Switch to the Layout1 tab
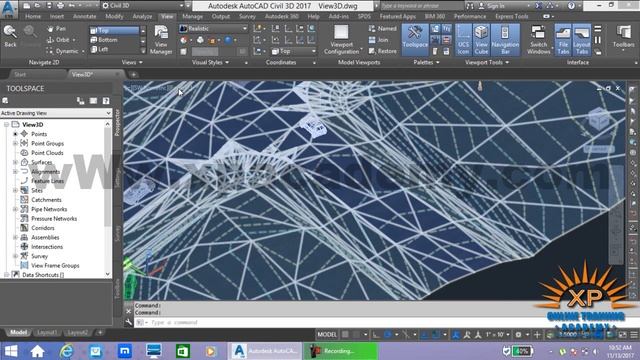The image size is (640, 360). (x=47, y=333)
